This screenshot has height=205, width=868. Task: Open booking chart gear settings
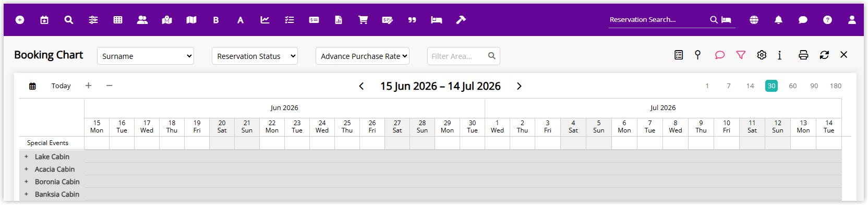(x=762, y=55)
